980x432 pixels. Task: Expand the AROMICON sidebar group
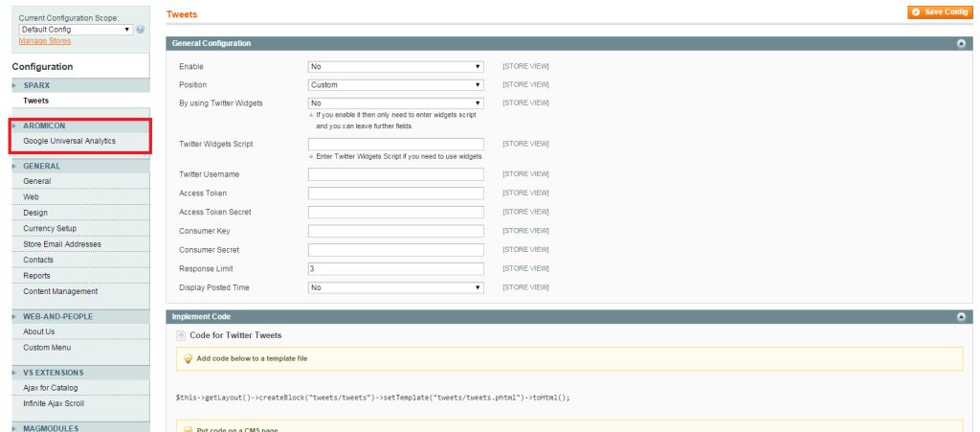tap(80, 125)
